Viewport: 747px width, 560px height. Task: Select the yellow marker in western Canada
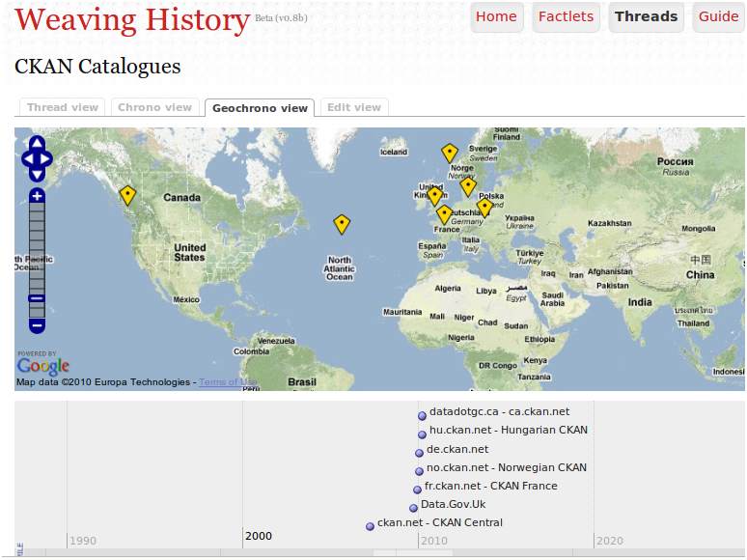[x=127, y=195]
